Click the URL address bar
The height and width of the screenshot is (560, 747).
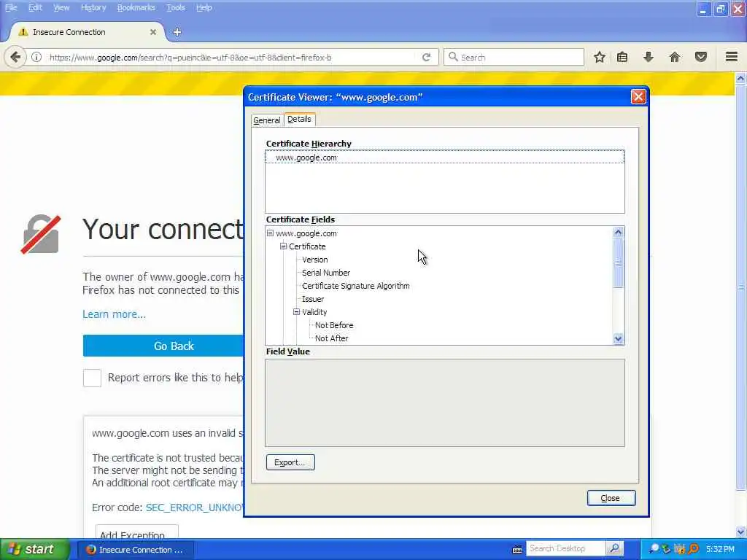(231, 57)
